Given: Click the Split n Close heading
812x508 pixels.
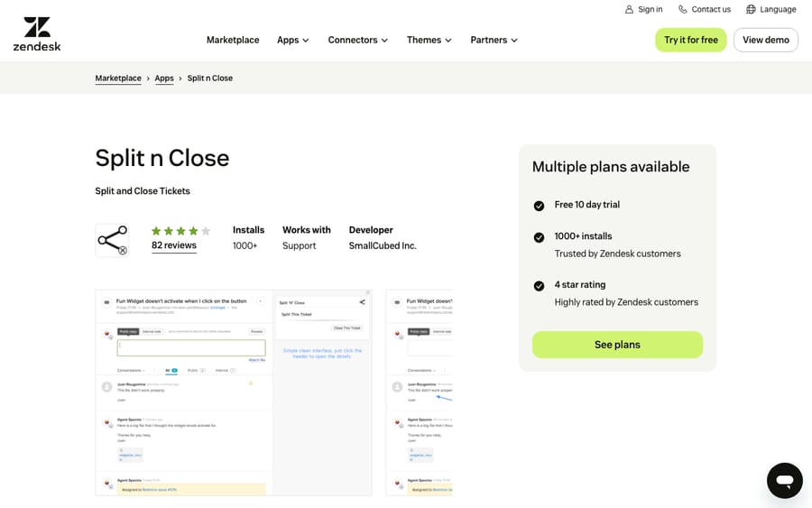Looking at the screenshot, I should coord(162,158).
